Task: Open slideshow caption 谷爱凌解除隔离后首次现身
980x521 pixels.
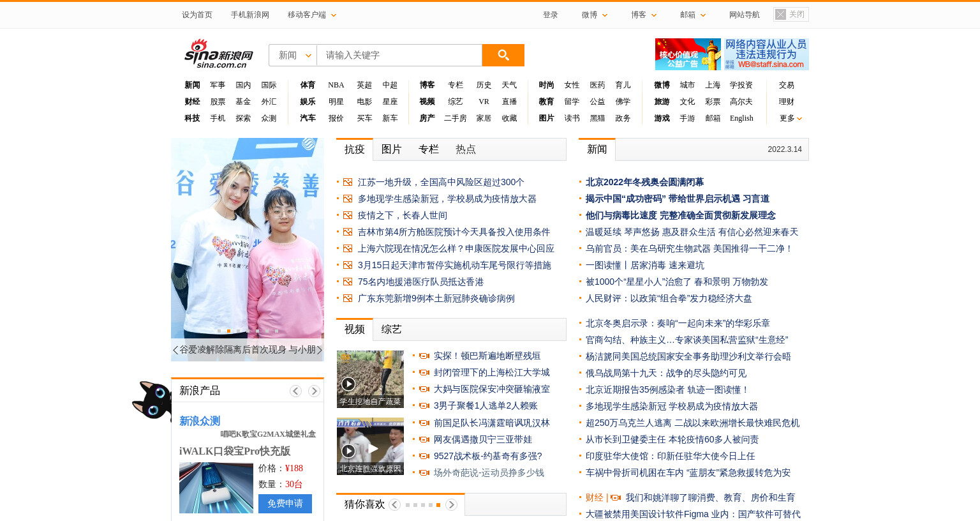Action: point(248,350)
